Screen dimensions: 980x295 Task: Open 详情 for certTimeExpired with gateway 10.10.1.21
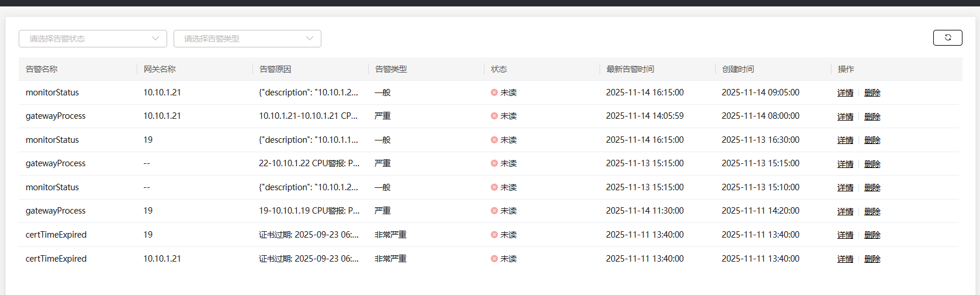click(x=845, y=259)
